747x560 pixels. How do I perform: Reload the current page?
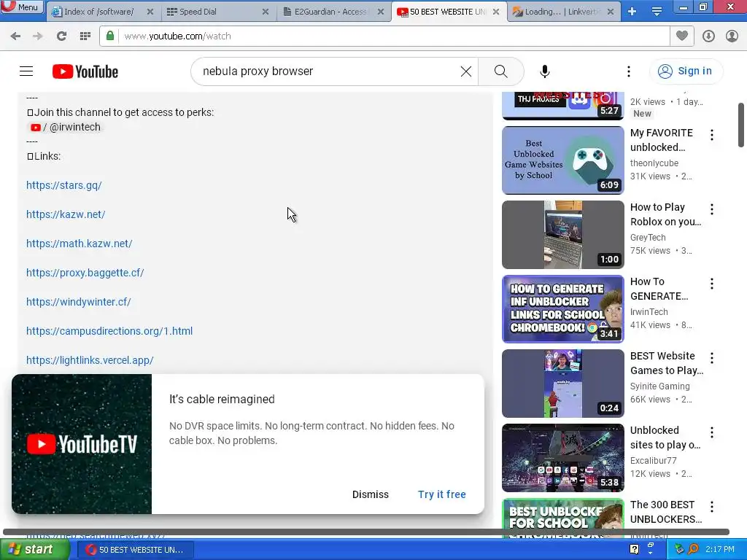[x=61, y=36]
